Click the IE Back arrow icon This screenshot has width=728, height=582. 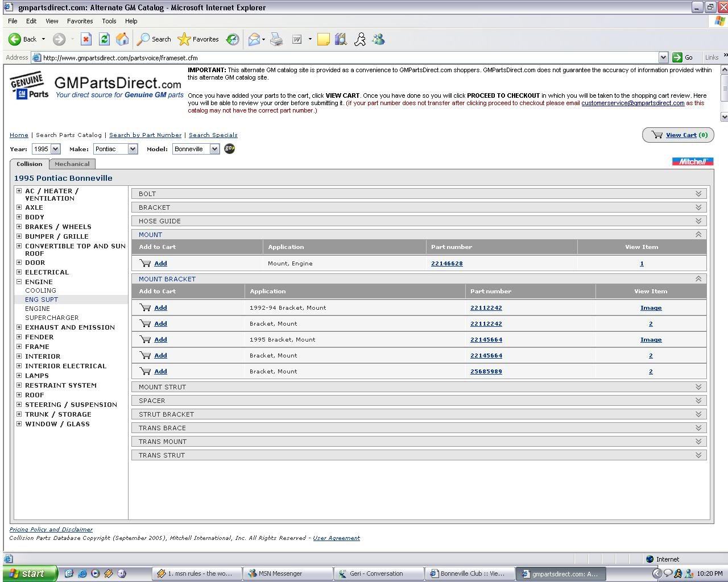coord(15,39)
